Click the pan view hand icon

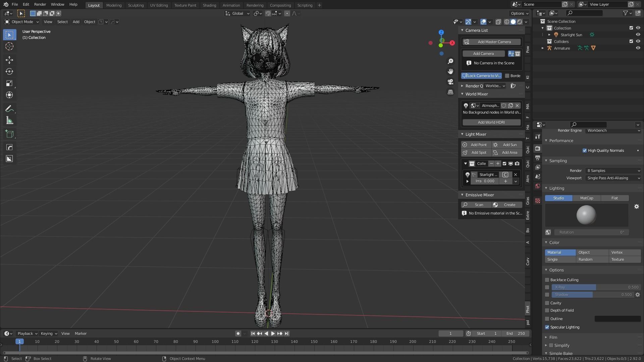pyautogui.click(x=450, y=71)
